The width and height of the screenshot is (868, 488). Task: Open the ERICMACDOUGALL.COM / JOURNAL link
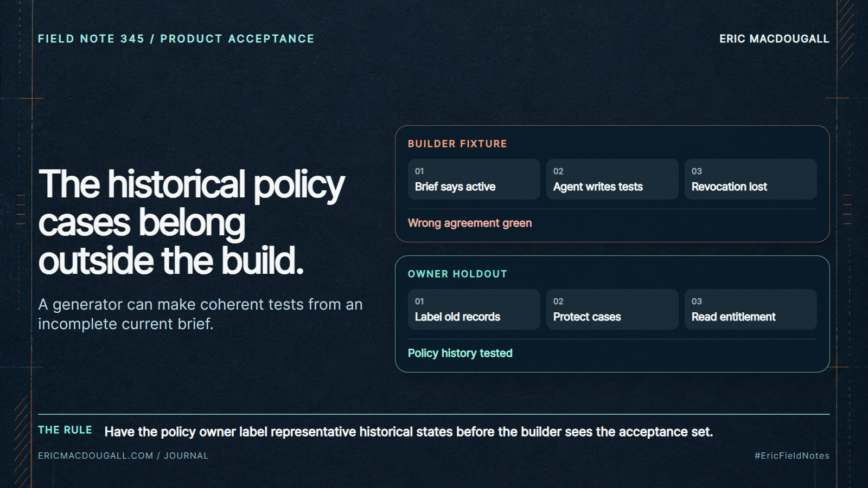[123, 455]
